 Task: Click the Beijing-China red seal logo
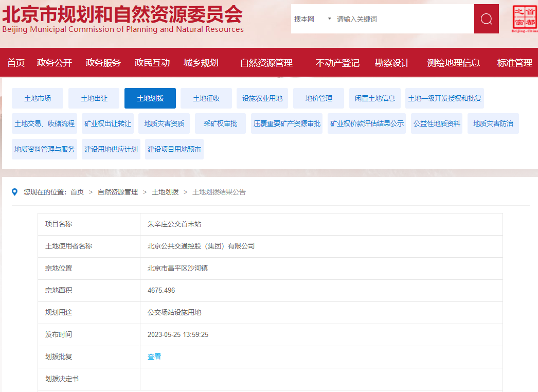(525, 19)
